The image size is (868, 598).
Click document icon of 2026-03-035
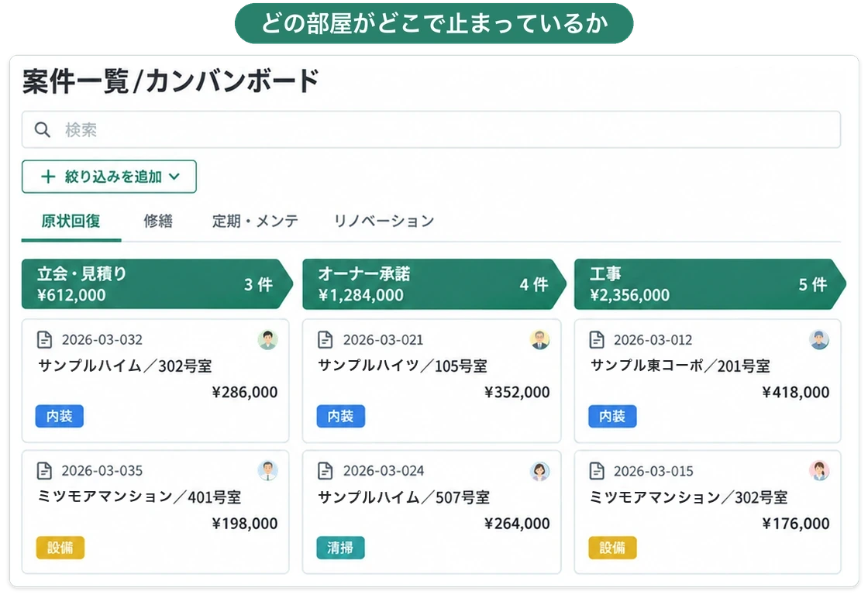(44, 471)
